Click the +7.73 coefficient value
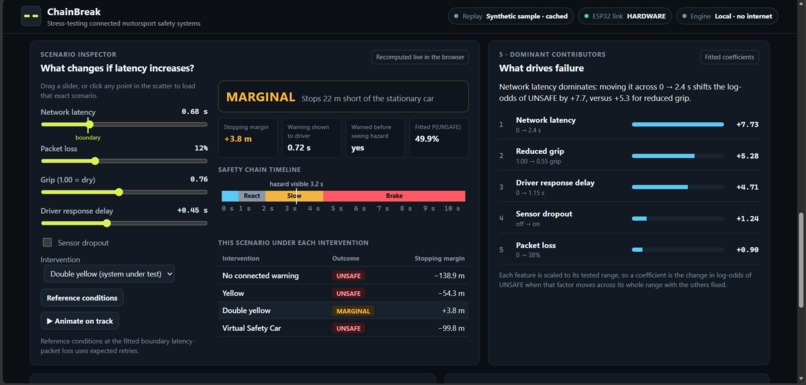This screenshot has width=806, height=385. tap(747, 124)
